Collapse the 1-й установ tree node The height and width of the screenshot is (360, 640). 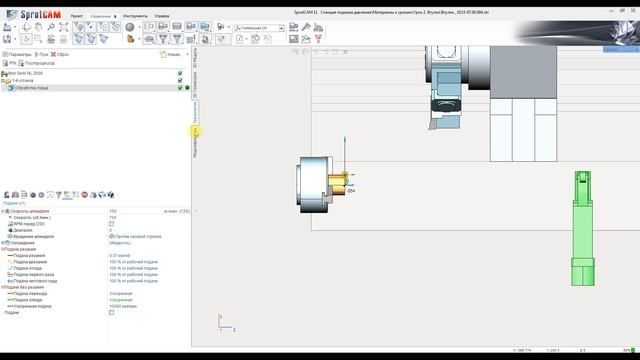(2, 81)
